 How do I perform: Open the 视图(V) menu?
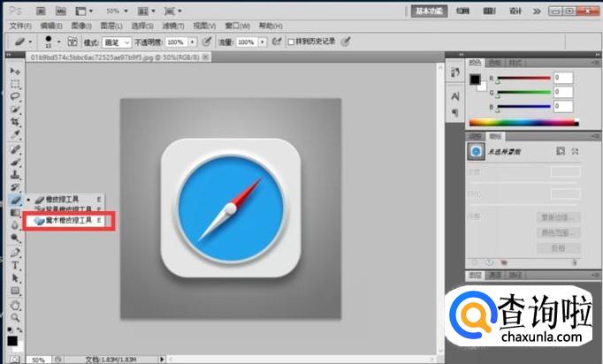pyautogui.click(x=204, y=26)
